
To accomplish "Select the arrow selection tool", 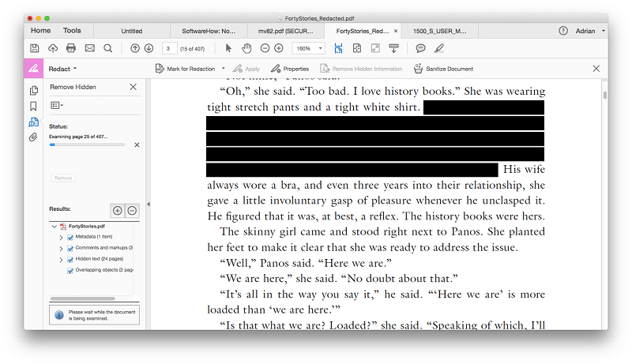I will pyautogui.click(x=228, y=48).
